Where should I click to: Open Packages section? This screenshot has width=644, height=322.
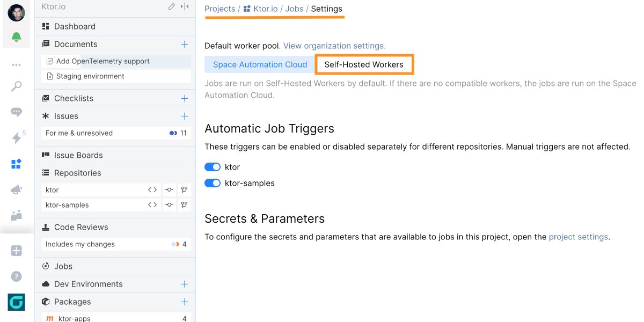pyautogui.click(x=72, y=302)
